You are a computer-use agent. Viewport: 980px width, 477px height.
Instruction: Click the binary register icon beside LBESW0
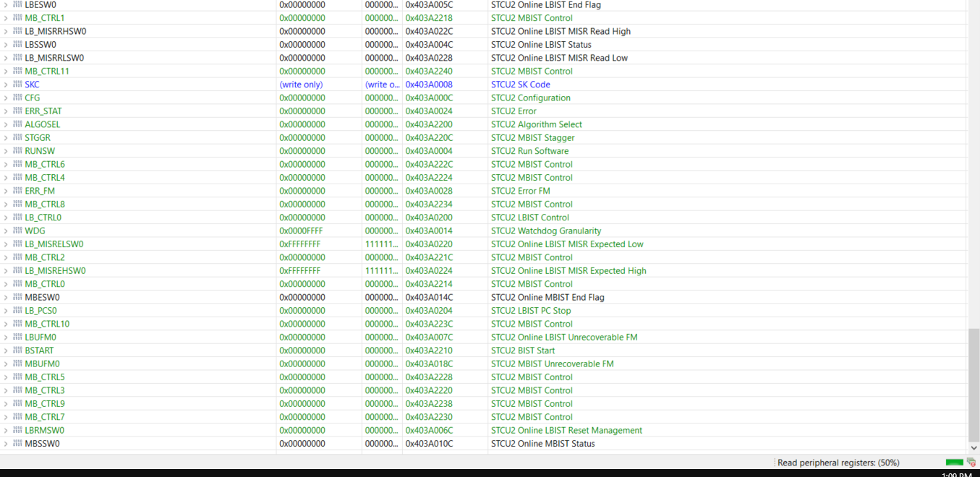click(x=17, y=5)
